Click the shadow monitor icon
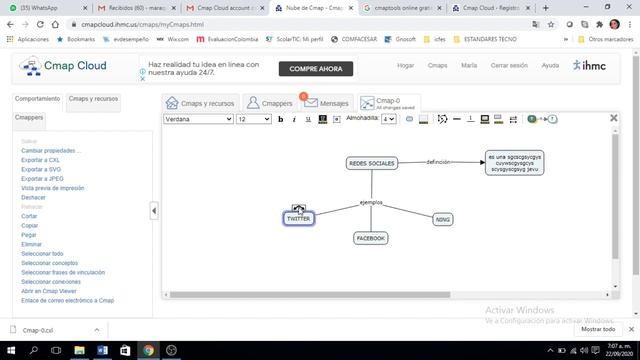 pyautogui.click(x=484, y=119)
